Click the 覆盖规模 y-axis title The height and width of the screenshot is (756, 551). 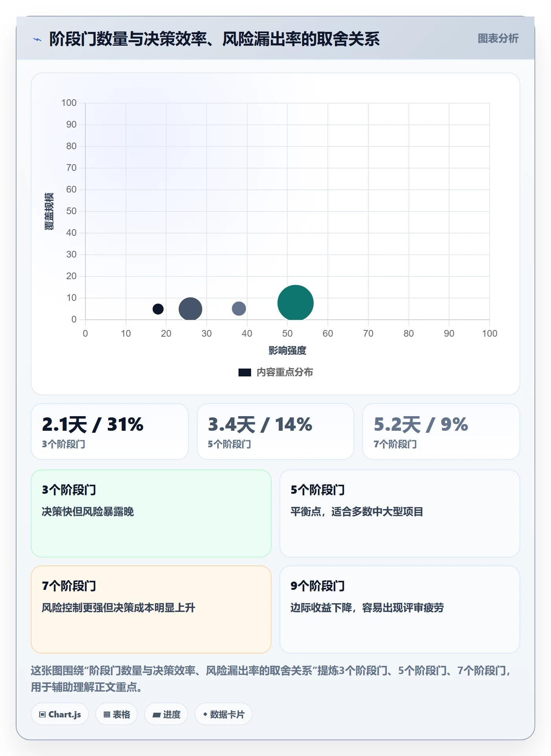pyautogui.click(x=49, y=211)
